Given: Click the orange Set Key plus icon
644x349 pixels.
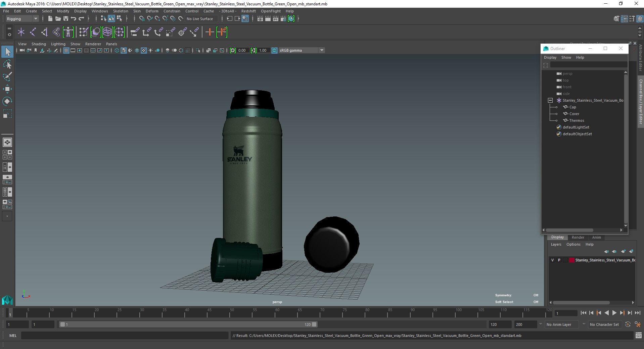Looking at the screenshot, I should pyautogui.click(x=210, y=32).
